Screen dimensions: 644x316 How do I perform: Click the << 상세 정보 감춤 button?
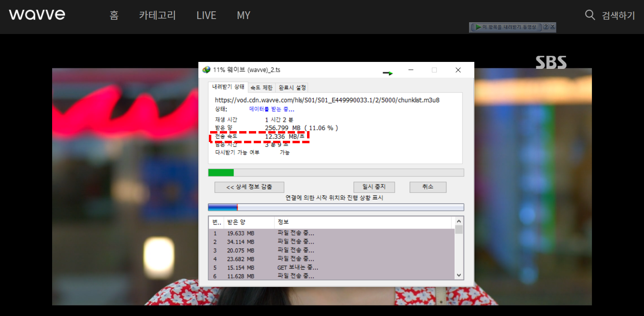click(249, 187)
